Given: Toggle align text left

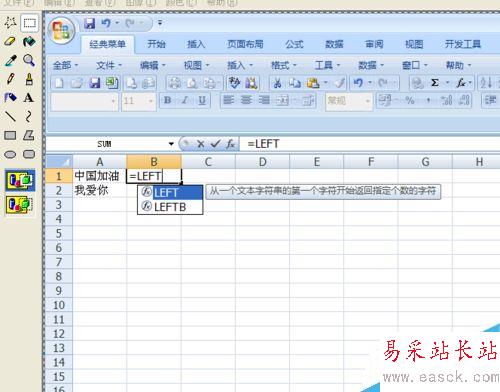Looking at the screenshot, I should (228, 100).
